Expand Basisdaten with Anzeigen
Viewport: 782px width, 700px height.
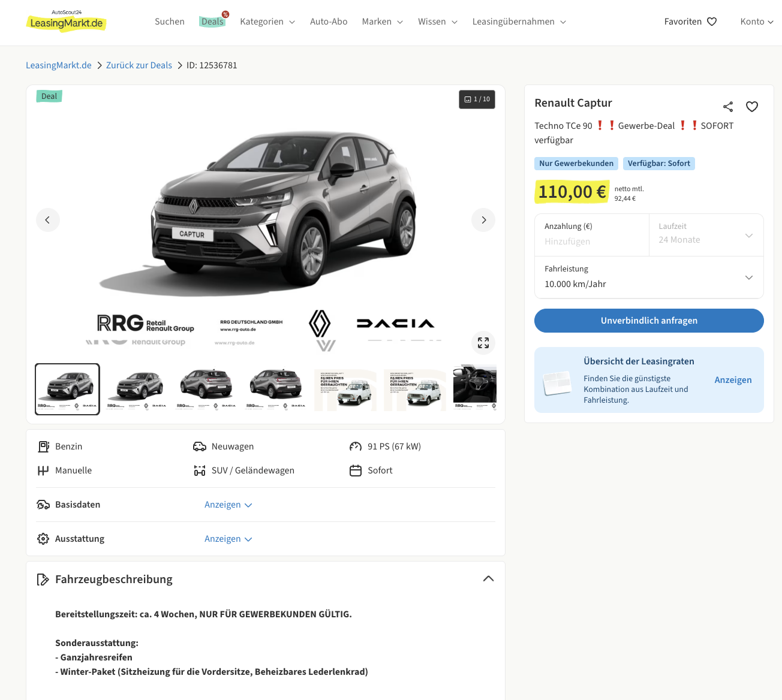pyautogui.click(x=228, y=505)
